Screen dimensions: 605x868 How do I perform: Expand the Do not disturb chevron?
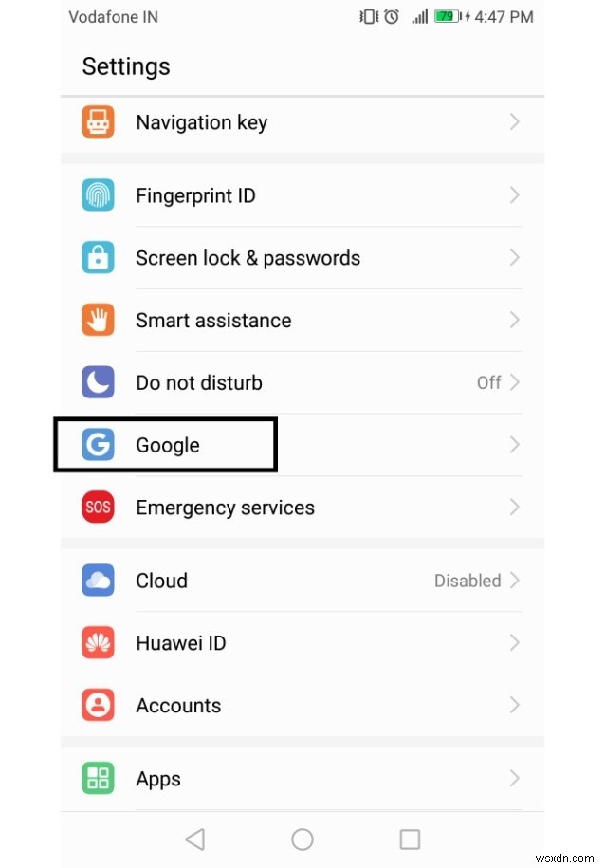pos(515,383)
